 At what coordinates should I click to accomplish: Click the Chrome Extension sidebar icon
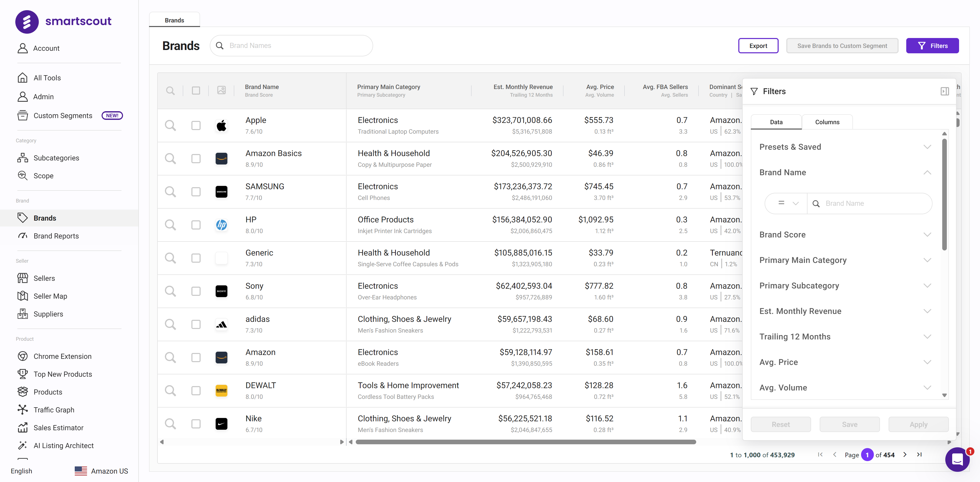tap(22, 356)
